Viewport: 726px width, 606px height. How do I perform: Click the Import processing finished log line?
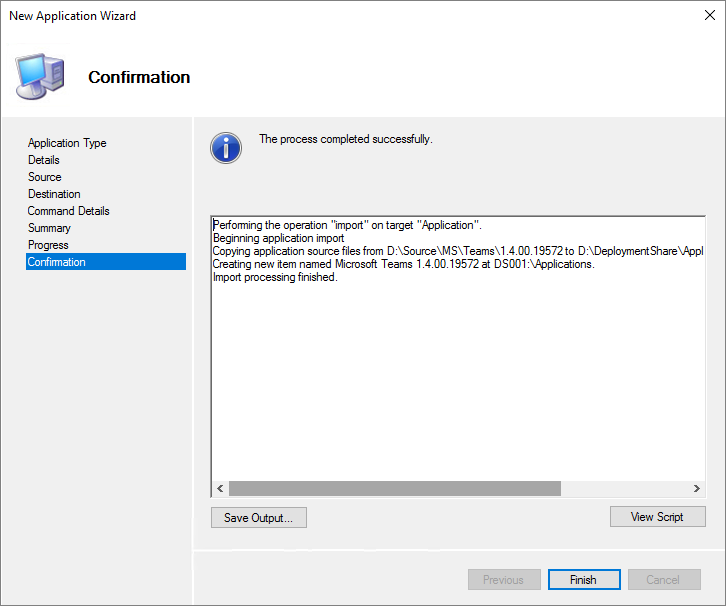(x=276, y=277)
